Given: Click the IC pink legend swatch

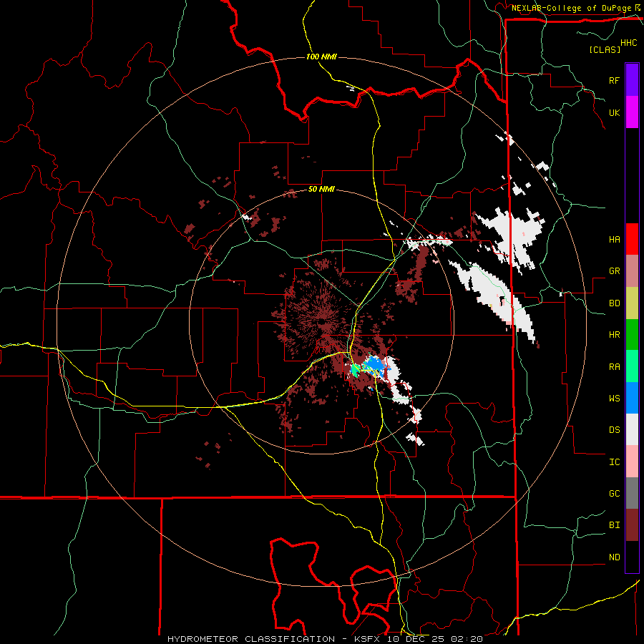Looking at the screenshot, I should [x=632, y=462].
